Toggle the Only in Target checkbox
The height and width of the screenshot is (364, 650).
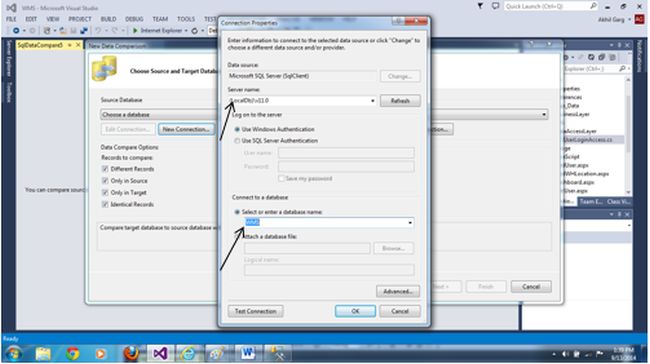coord(105,193)
